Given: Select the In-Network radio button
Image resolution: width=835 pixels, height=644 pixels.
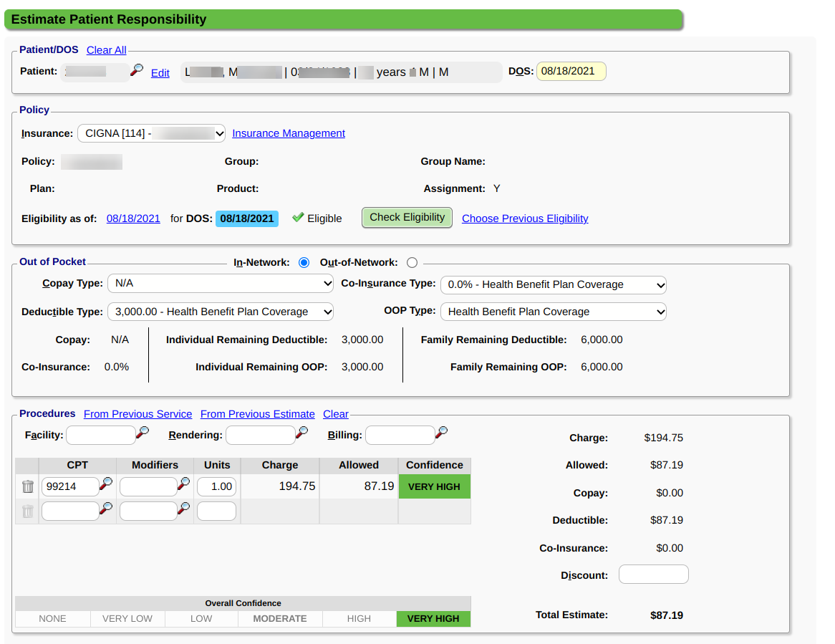Looking at the screenshot, I should click(304, 263).
